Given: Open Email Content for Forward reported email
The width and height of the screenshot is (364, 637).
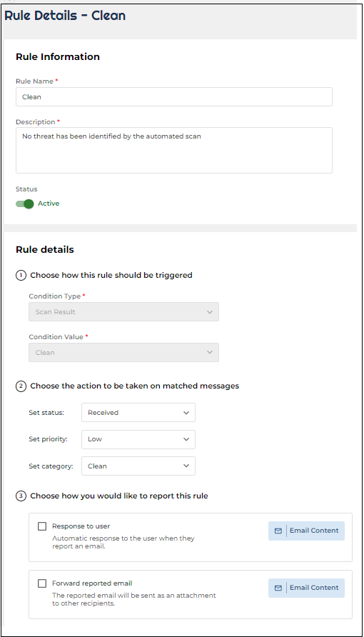Looking at the screenshot, I should click(x=306, y=588).
